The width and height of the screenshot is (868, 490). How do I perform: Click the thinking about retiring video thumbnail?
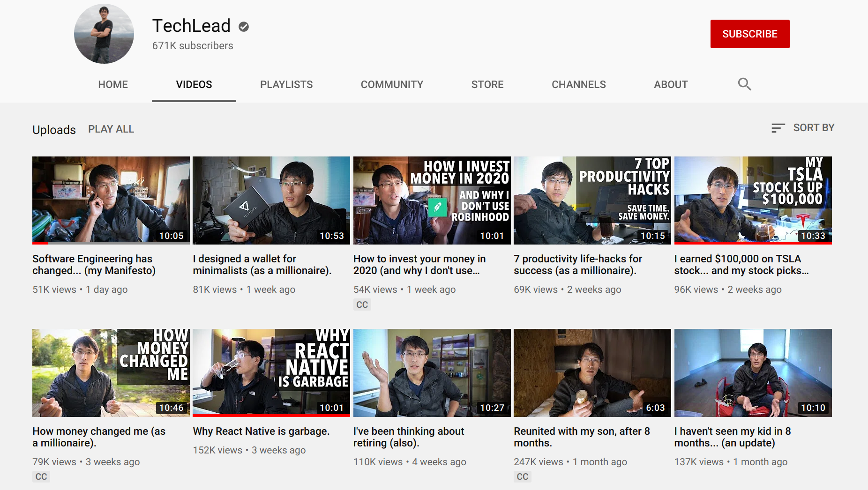pyautogui.click(x=432, y=373)
